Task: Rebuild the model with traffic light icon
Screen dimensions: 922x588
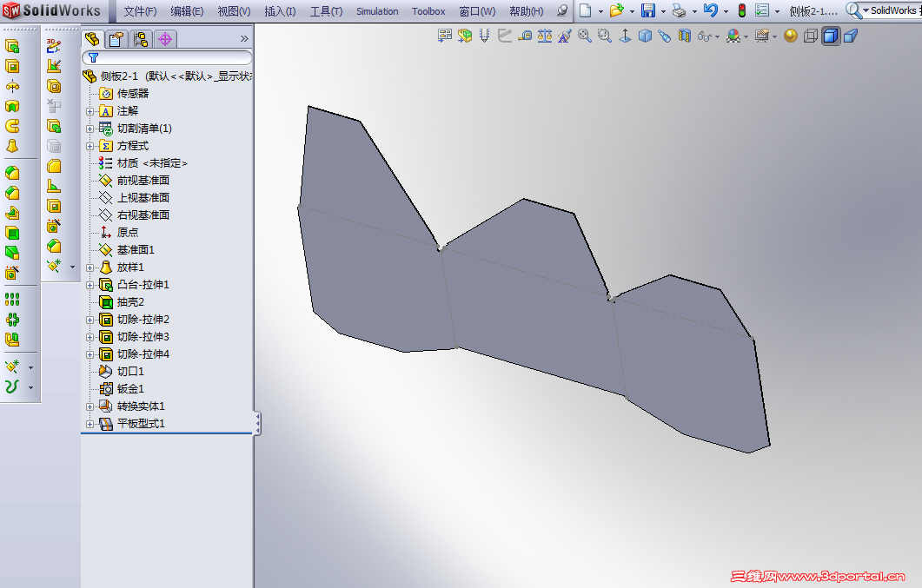Action: tap(742, 10)
